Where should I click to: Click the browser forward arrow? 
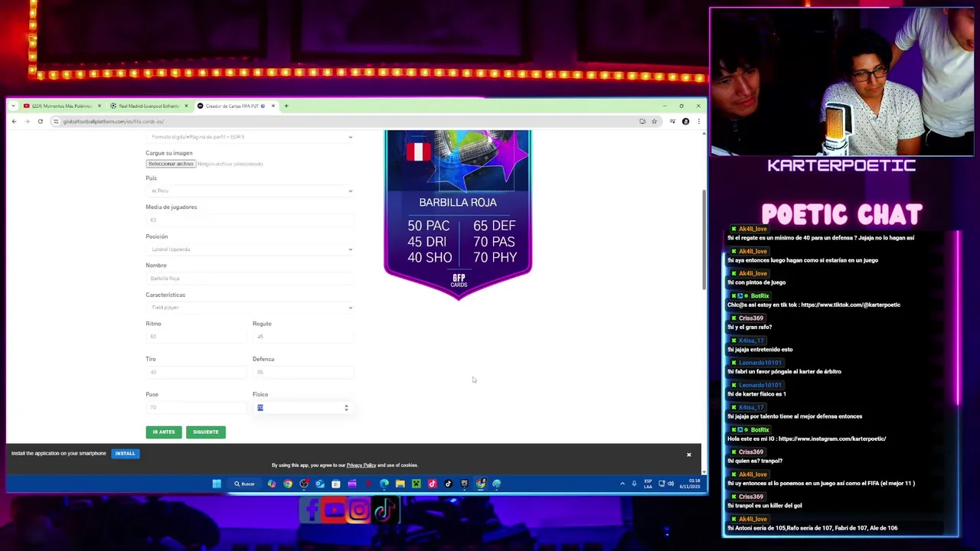point(27,122)
